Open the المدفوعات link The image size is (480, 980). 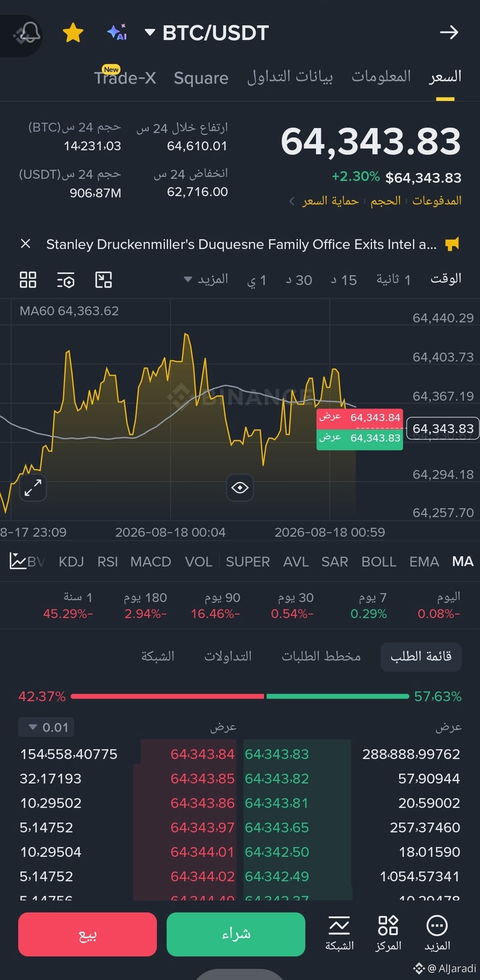(x=436, y=201)
